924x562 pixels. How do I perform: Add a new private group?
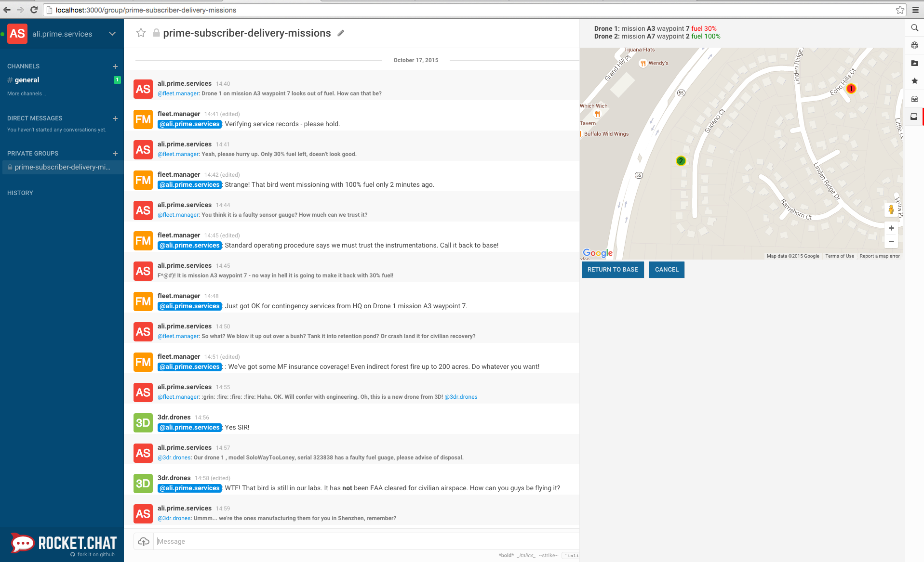point(115,153)
